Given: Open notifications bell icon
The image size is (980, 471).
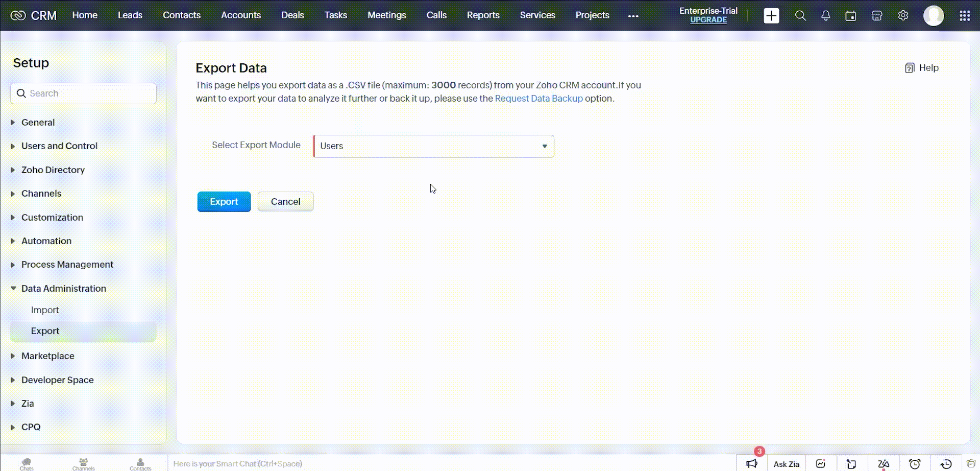Looking at the screenshot, I should coord(825,16).
